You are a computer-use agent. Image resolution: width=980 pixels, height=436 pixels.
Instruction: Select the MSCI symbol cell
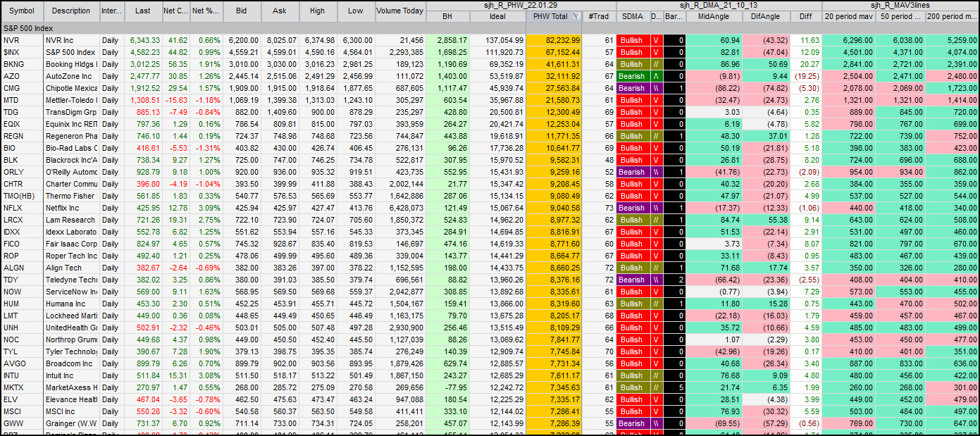[22, 411]
